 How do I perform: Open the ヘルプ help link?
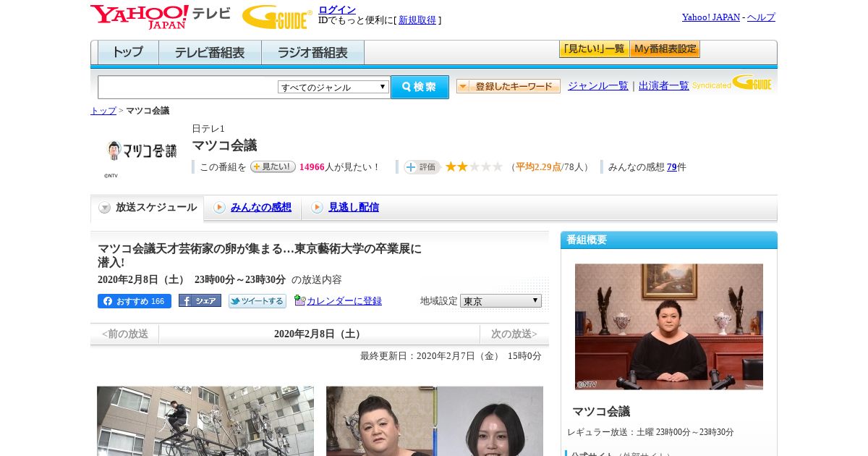coord(761,17)
